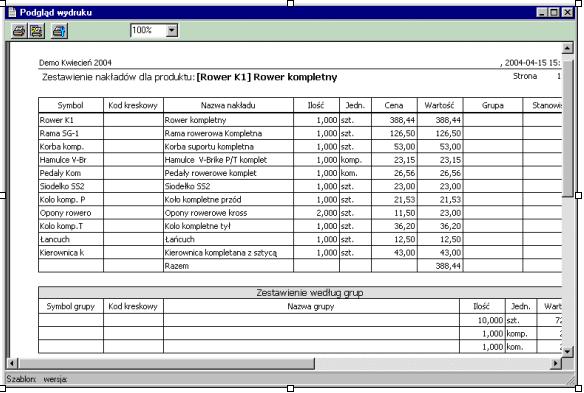Click the Symbol column header
The width and height of the screenshot is (584, 393).
pos(71,105)
